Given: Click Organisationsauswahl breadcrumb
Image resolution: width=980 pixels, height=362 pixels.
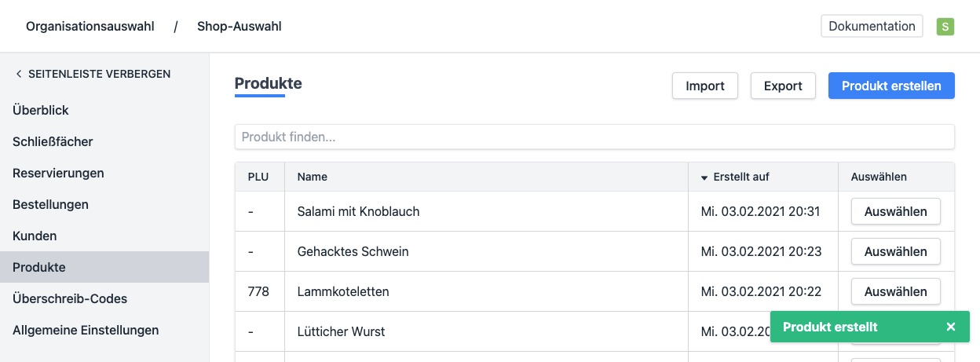Looking at the screenshot, I should [90, 27].
